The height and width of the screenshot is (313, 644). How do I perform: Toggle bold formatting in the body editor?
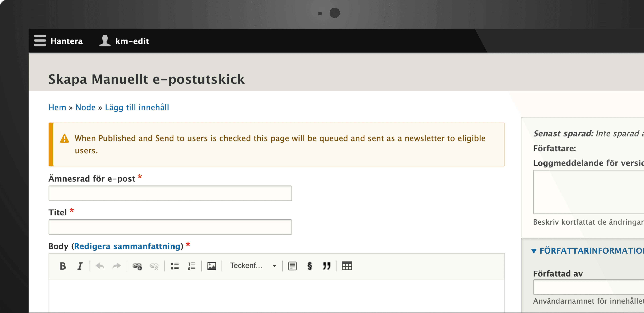point(63,266)
